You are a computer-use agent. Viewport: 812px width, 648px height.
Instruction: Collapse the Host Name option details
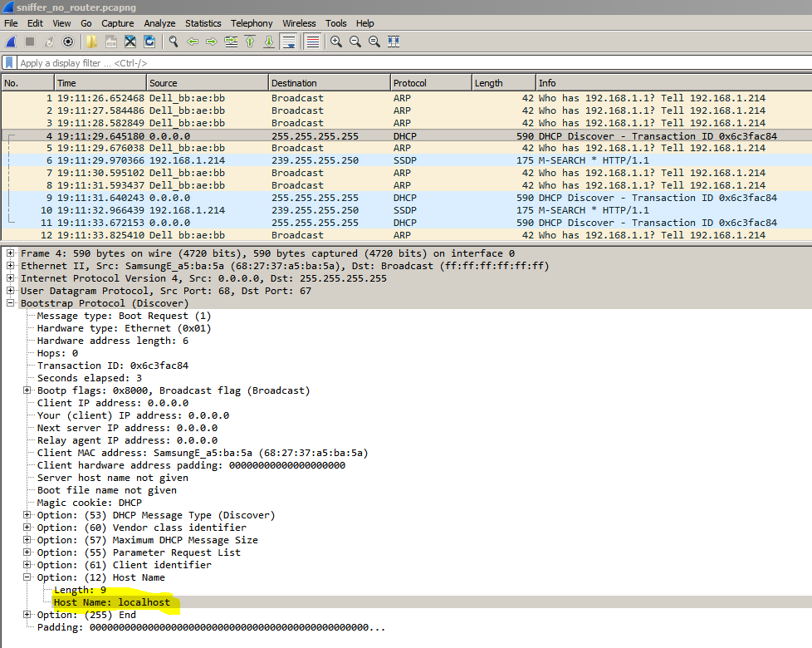(x=27, y=577)
